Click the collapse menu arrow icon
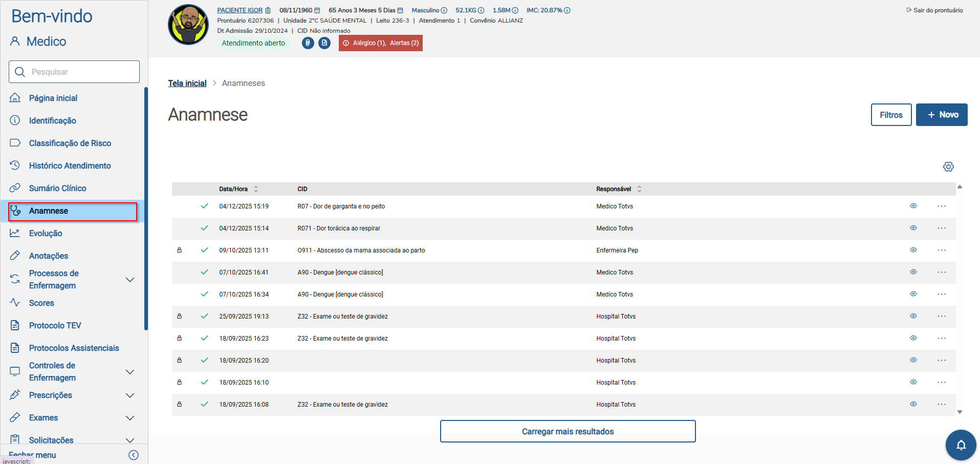 (134, 455)
